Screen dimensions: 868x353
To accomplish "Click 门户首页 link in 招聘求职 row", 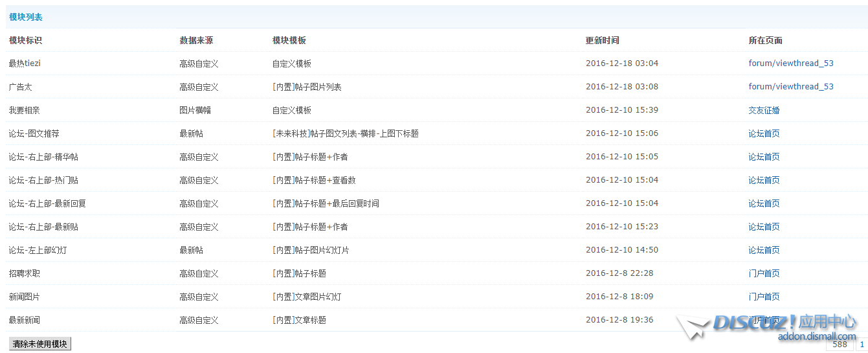I will [764, 273].
